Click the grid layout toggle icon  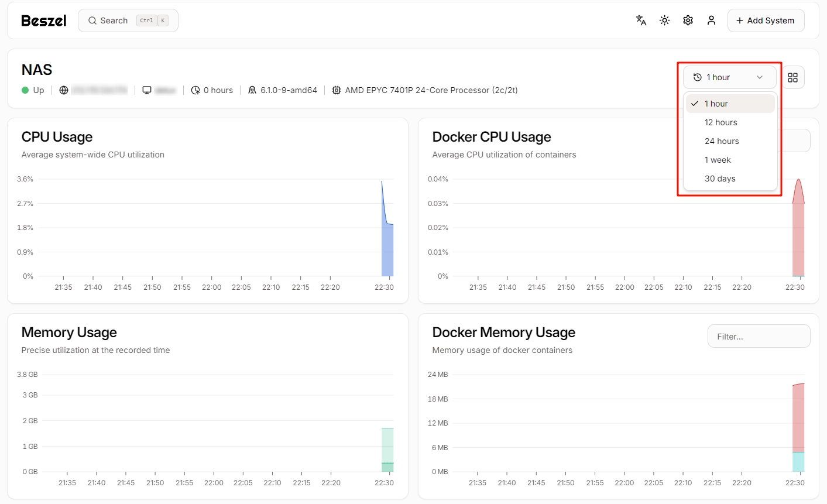792,77
